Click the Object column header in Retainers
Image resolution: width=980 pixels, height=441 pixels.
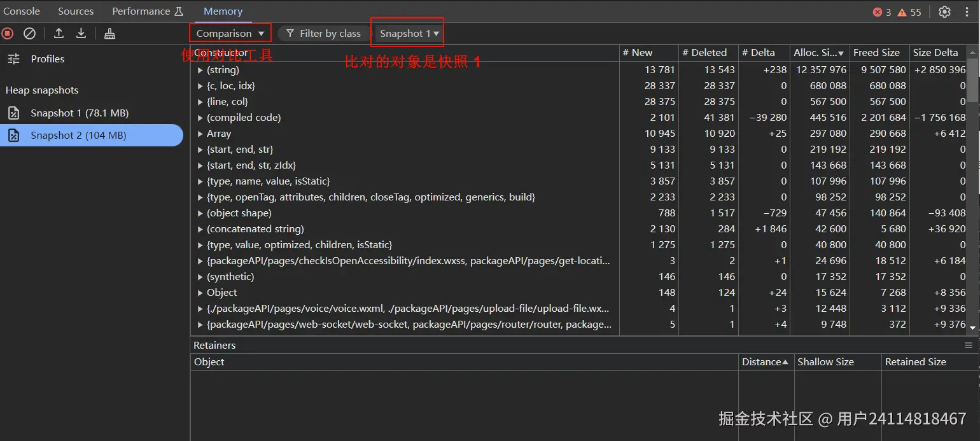[465, 362]
